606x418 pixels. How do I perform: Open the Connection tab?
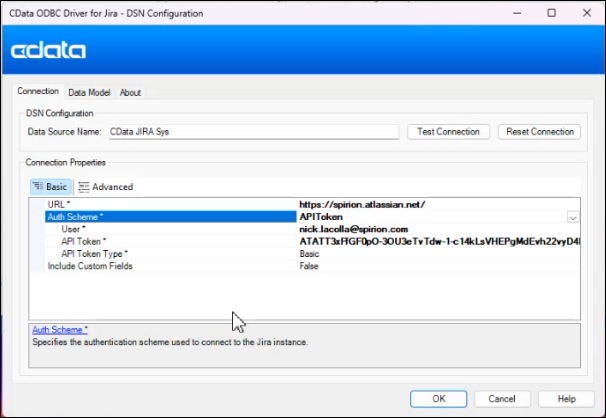[x=38, y=91]
